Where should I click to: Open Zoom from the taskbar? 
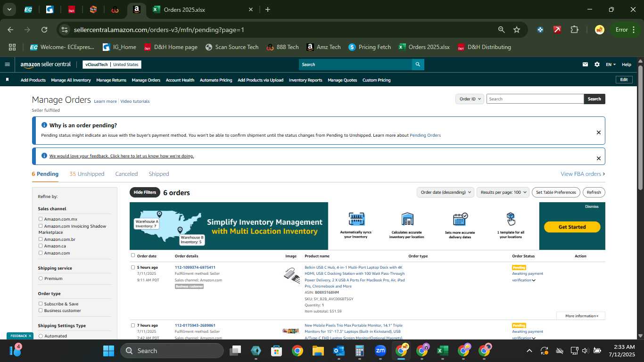[380, 351]
